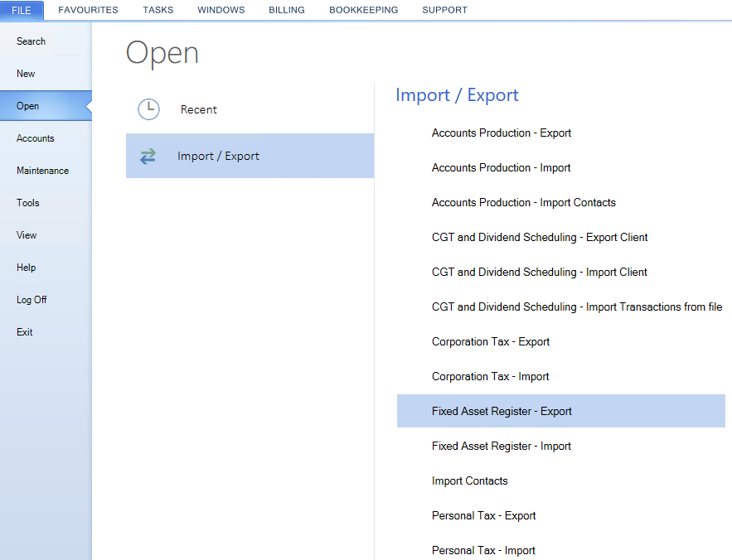Open Help from the sidebar
Screen dimensions: 732x560
pyautogui.click(x=46, y=267)
